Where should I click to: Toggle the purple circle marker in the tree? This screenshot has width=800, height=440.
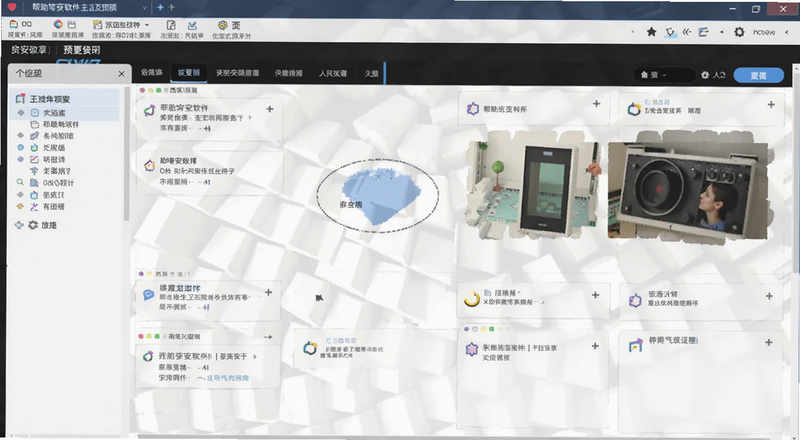pos(20,159)
